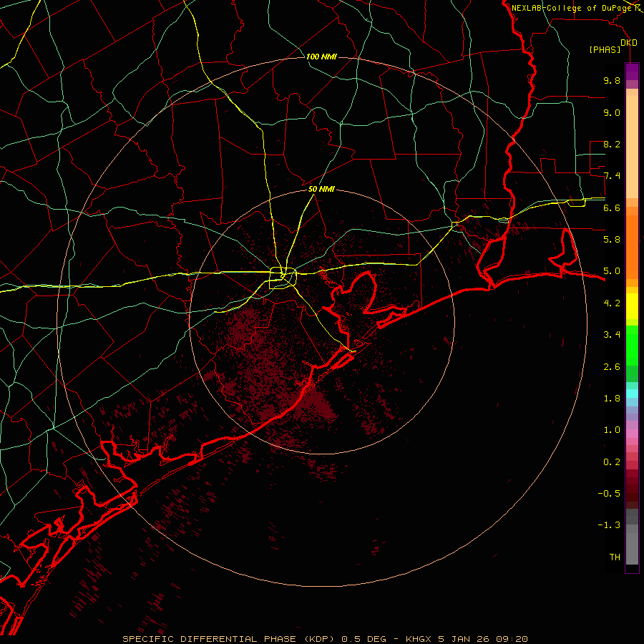The image size is (644, 644).
Task: Click the 09:20 timestamp in bottom caption
Action: coord(512,639)
